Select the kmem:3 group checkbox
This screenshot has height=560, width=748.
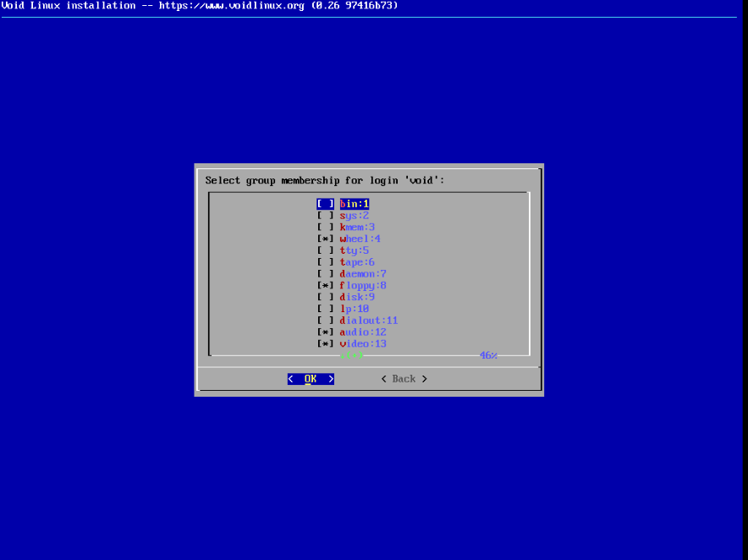click(x=325, y=227)
